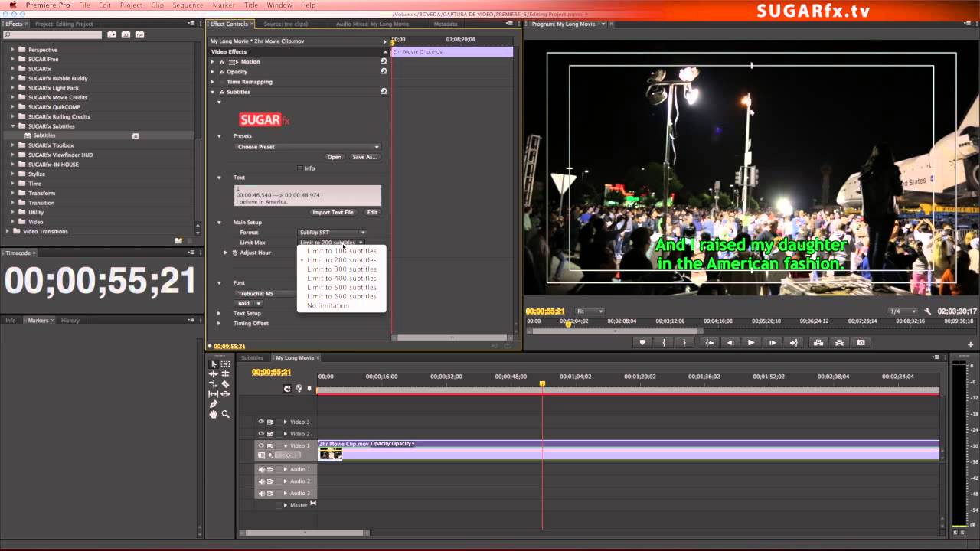Step back one frame
This screenshot has width=980, height=551.
coord(730,343)
